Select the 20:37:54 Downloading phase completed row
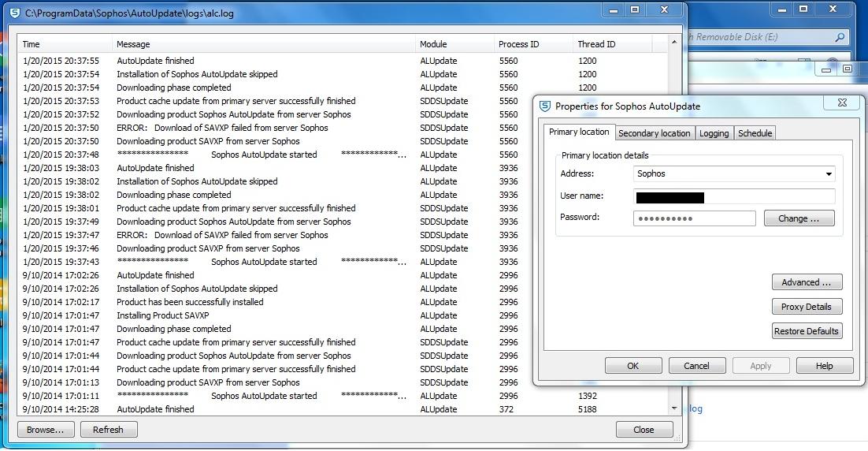The height and width of the screenshot is (451, 868). pos(343,88)
